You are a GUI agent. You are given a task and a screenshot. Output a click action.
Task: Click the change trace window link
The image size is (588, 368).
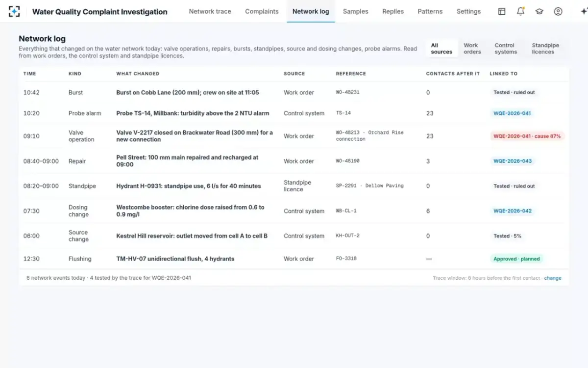click(553, 278)
